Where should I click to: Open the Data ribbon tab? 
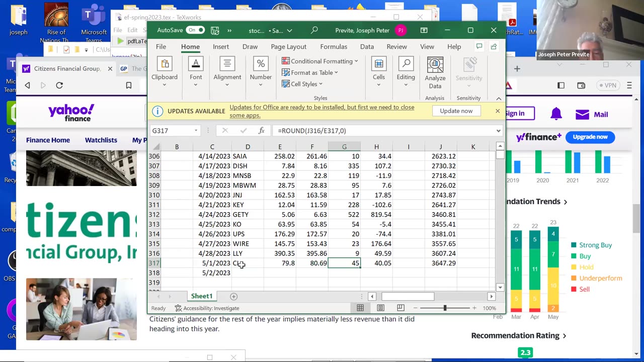(367, 47)
